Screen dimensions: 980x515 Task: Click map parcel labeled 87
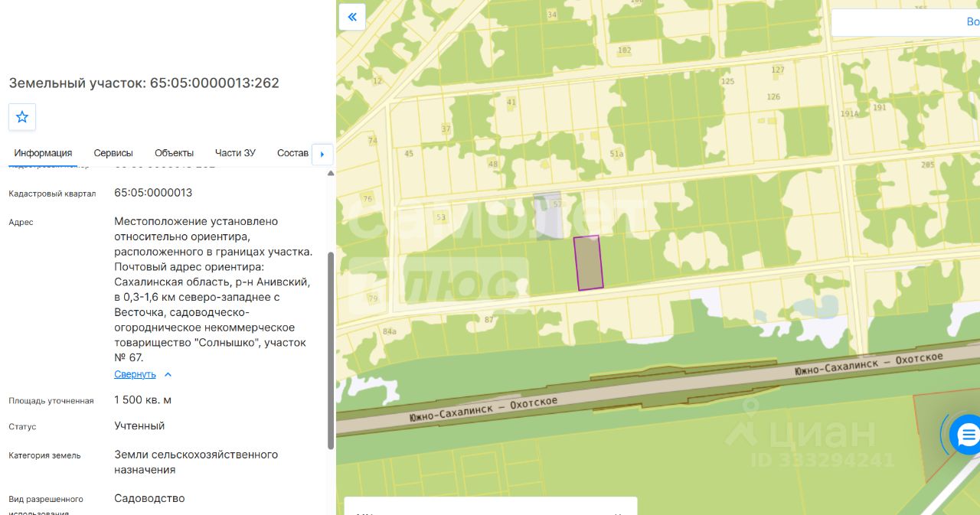(489, 319)
